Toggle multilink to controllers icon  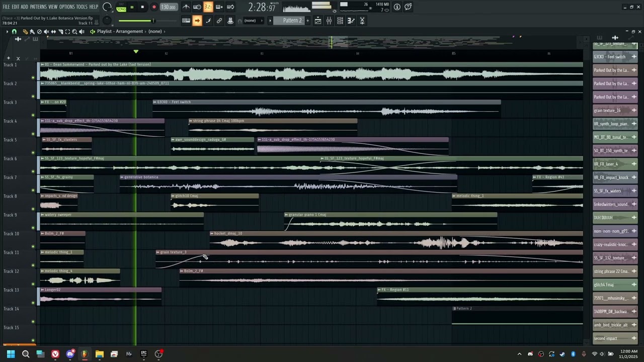click(x=219, y=21)
